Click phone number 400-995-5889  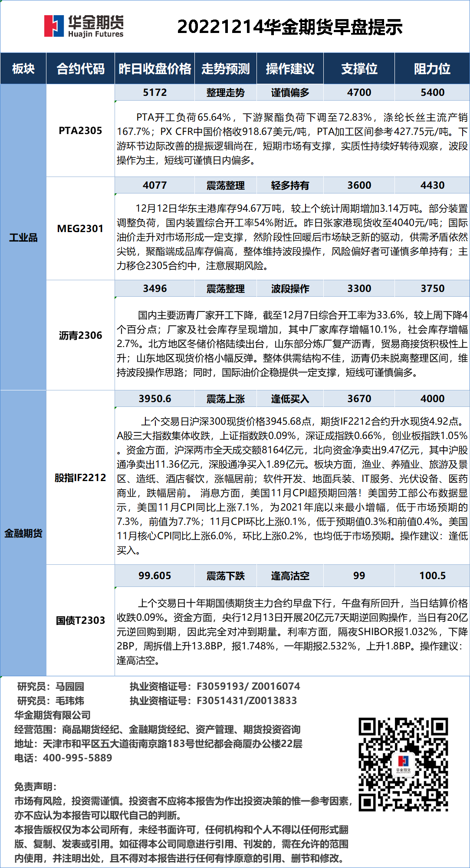(x=77, y=758)
